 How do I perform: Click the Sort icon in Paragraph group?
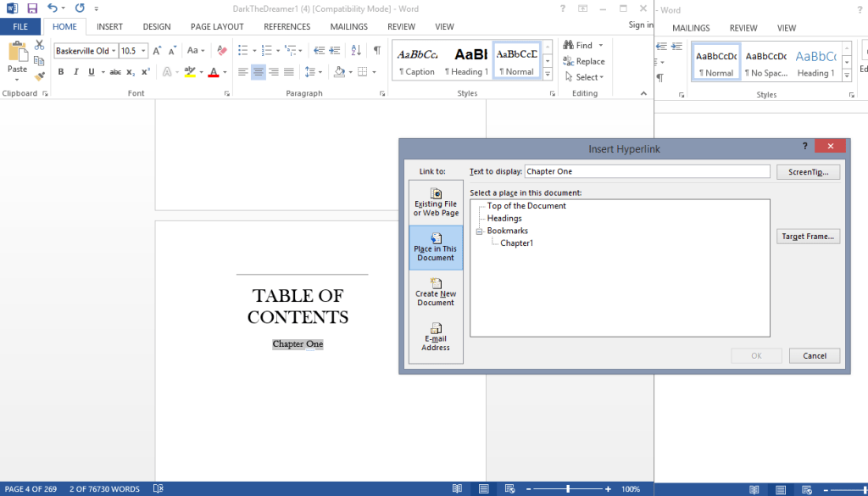coord(357,49)
